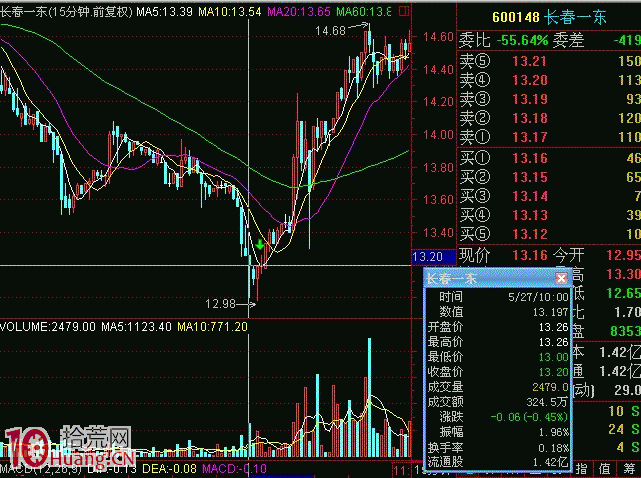The height and width of the screenshot is (478, 641).
Task: Click the 委比 -55.64% value
Action: pos(522,40)
